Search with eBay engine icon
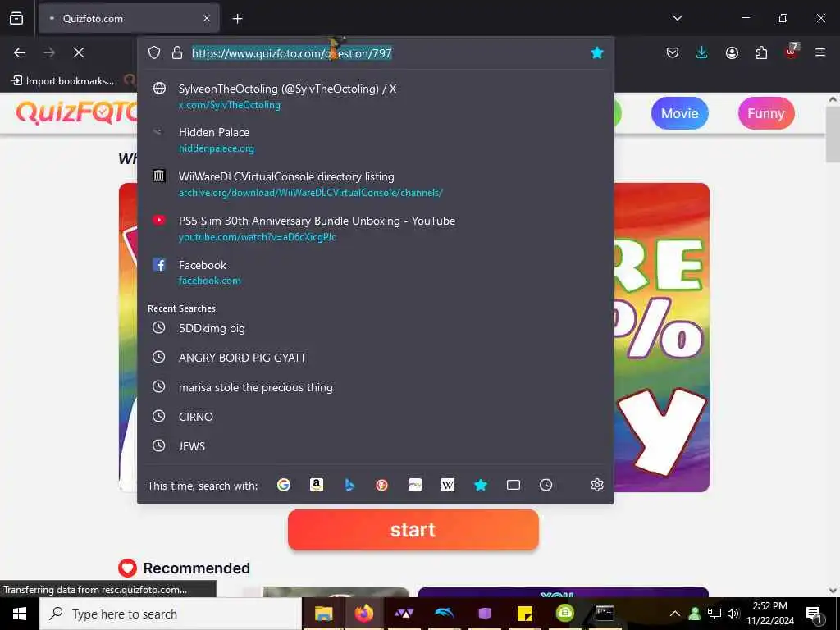Viewport: 840px width, 630px height. tap(414, 485)
